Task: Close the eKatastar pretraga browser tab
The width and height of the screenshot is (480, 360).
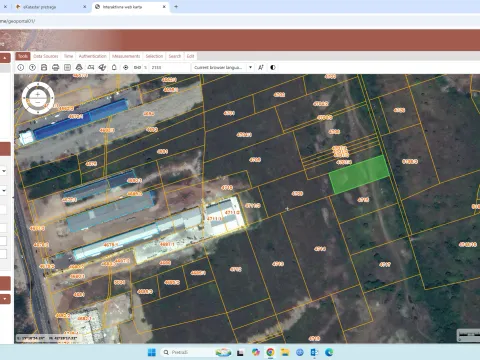Action: (x=85, y=7)
